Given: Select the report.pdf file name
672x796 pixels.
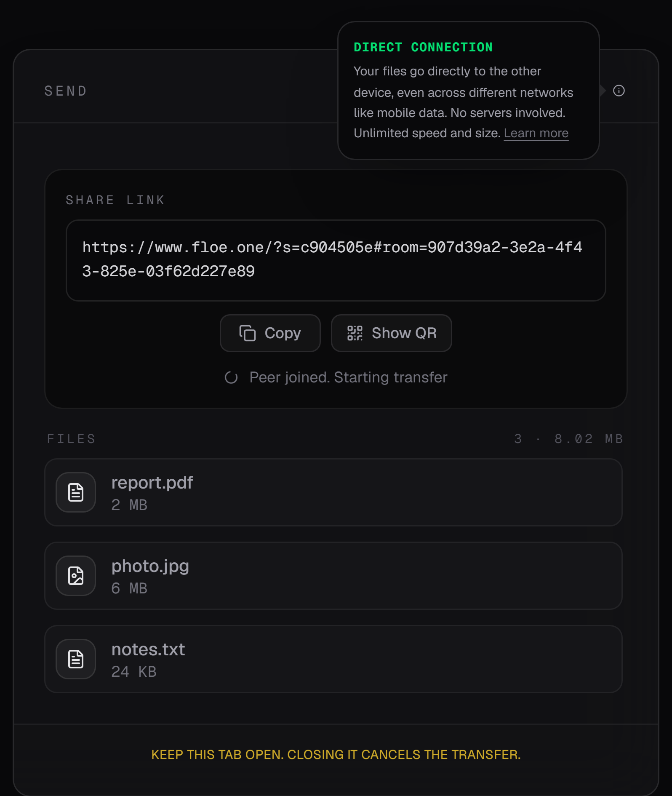Looking at the screenshot, I should 152,483.
